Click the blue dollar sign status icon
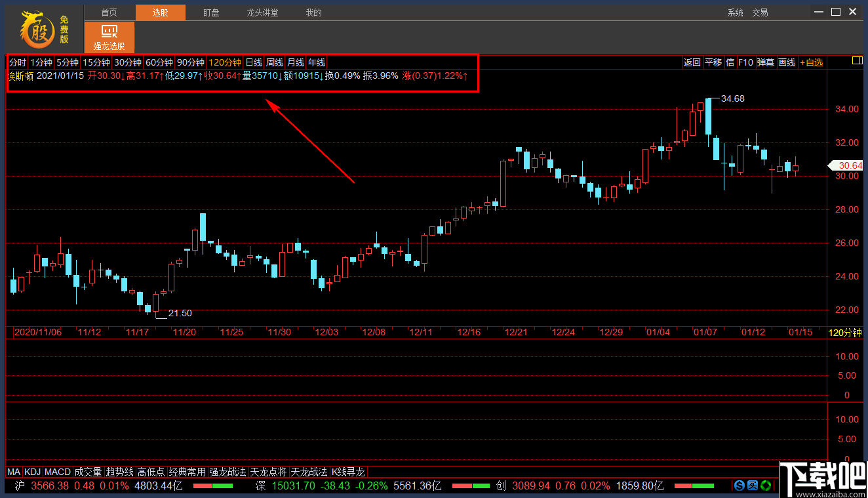 [740, 486]
